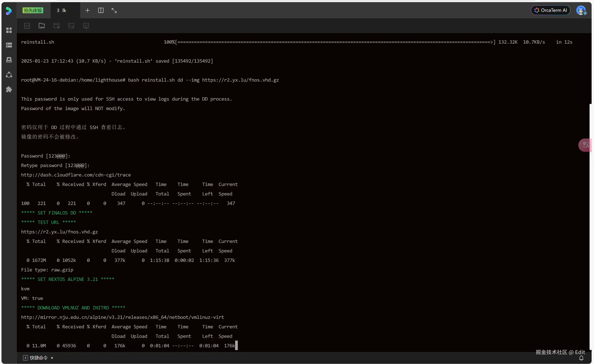Open the user avatar account menu

581,10
